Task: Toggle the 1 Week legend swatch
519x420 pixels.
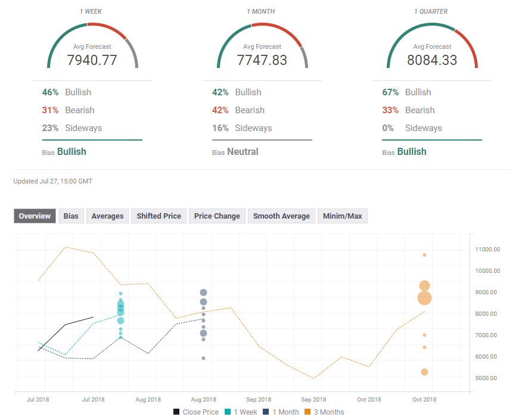Action: click(x=228, y=412)
